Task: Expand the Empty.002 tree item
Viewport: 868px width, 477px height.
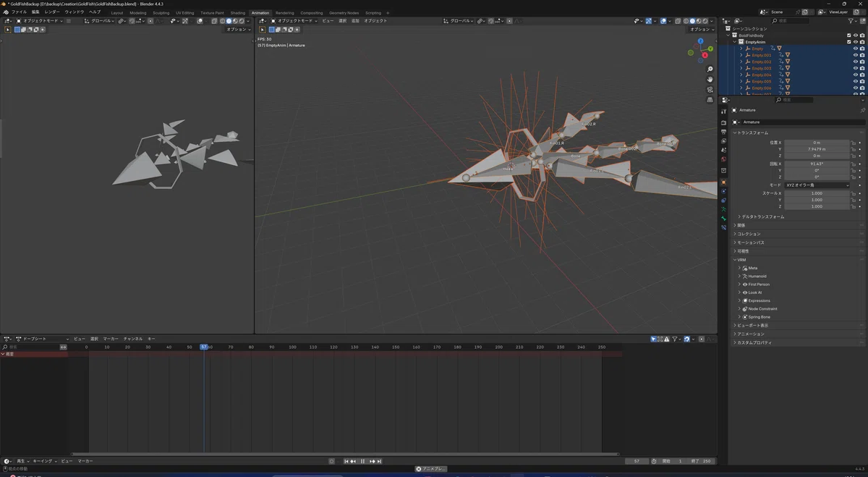Action: [x=741, y=62]
